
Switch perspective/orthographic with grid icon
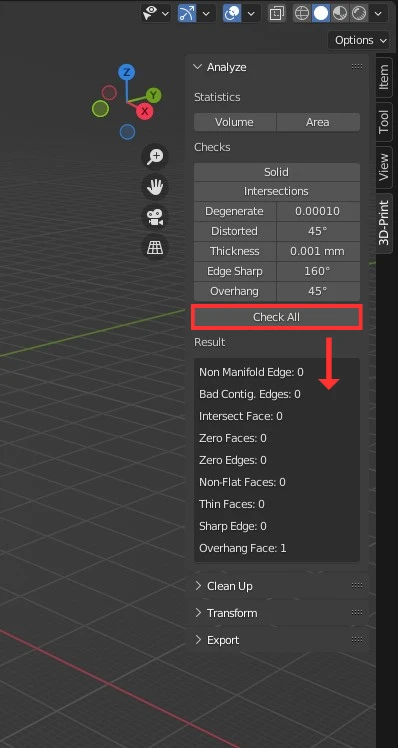[x=155, y=247]
